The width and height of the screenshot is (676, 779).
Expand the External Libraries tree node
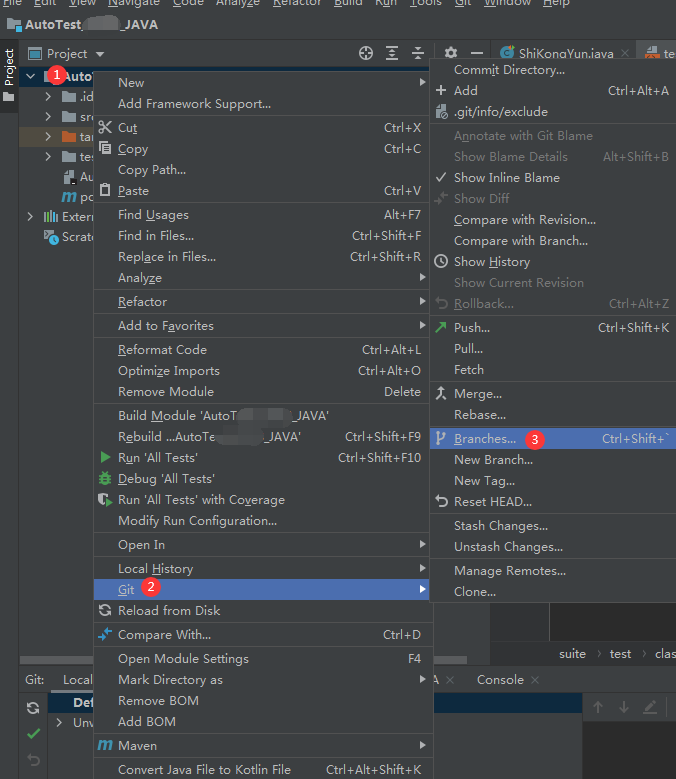[30, 217]
